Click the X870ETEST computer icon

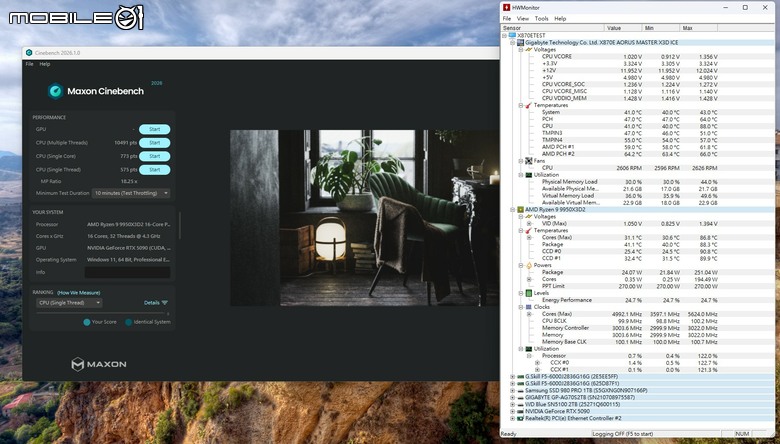point(512,36)
